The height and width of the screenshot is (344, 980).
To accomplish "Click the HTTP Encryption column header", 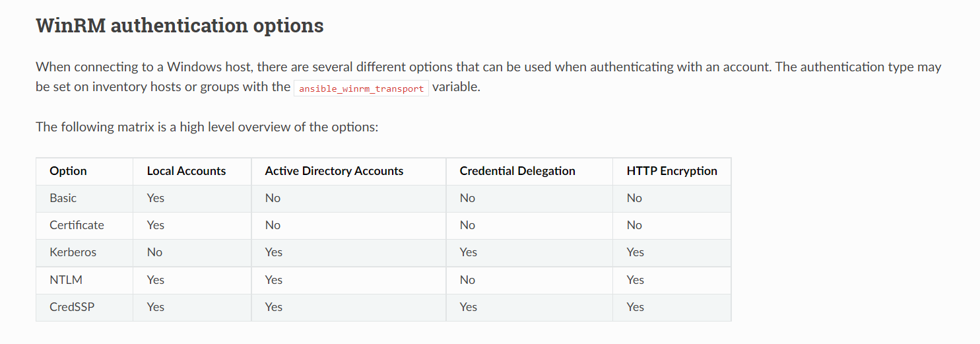I will tap(672, 171).
